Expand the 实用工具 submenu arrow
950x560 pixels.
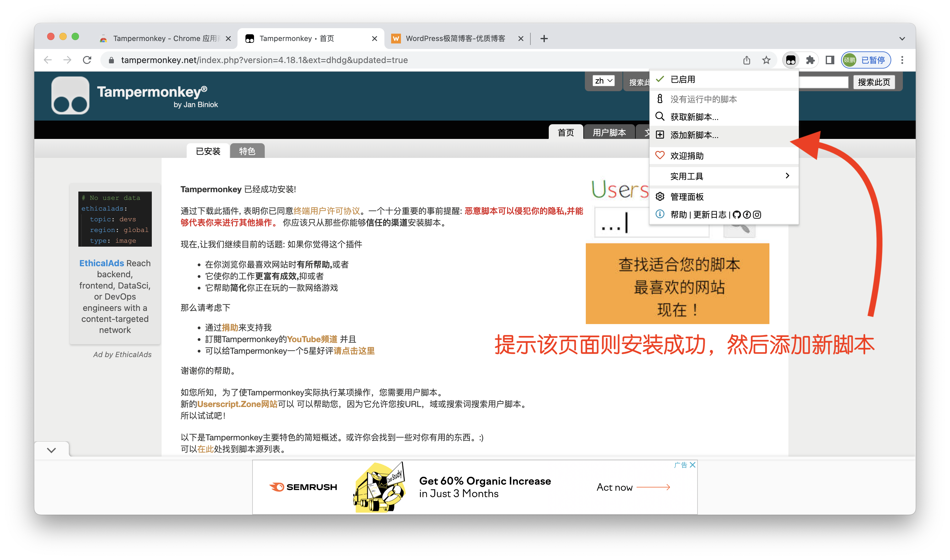[787, 176]
